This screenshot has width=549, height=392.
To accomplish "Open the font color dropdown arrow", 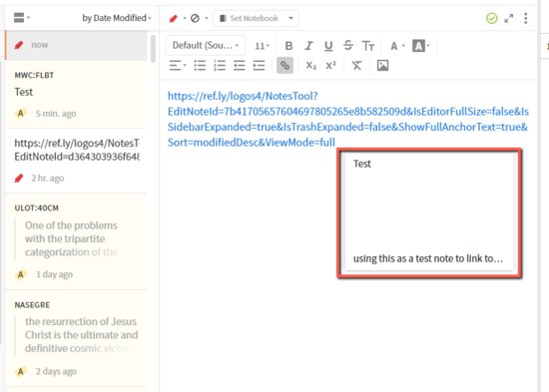I will tap(403, 46).
